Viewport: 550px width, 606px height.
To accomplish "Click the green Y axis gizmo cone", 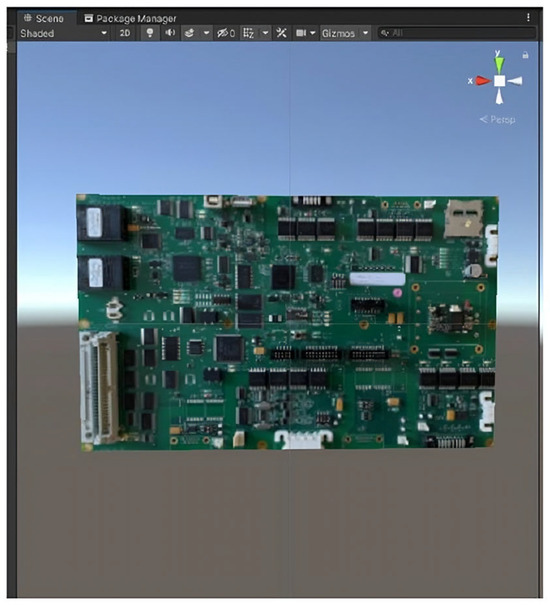I will [x=500, y=65].
